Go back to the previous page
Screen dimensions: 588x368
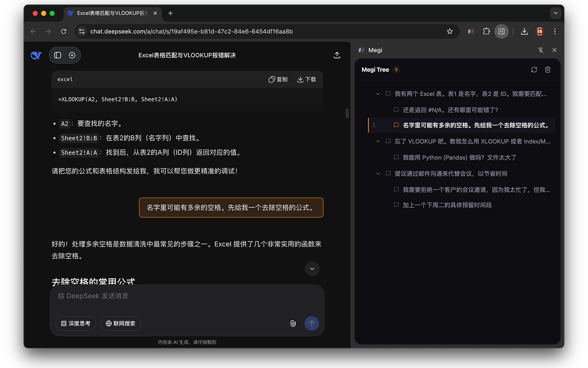[x=33, y=31]
